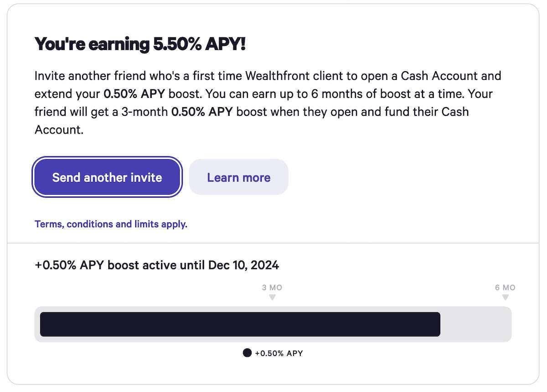Click the dark legend dot icon

click(247, 353)
